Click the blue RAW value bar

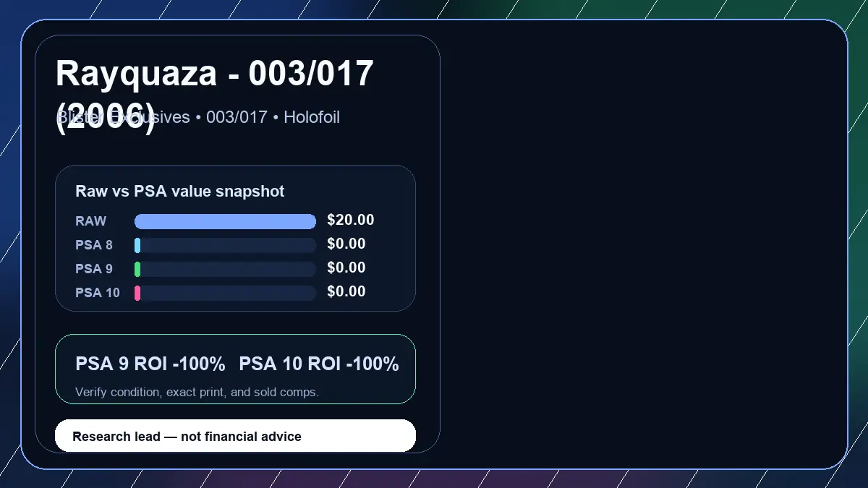click(x=226, y=221)
